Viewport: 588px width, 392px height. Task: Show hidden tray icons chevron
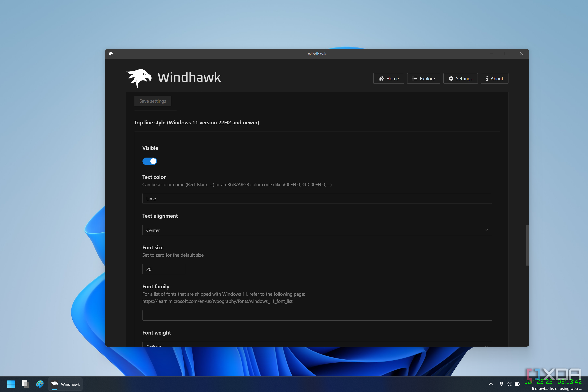click(x=491, y=384)
